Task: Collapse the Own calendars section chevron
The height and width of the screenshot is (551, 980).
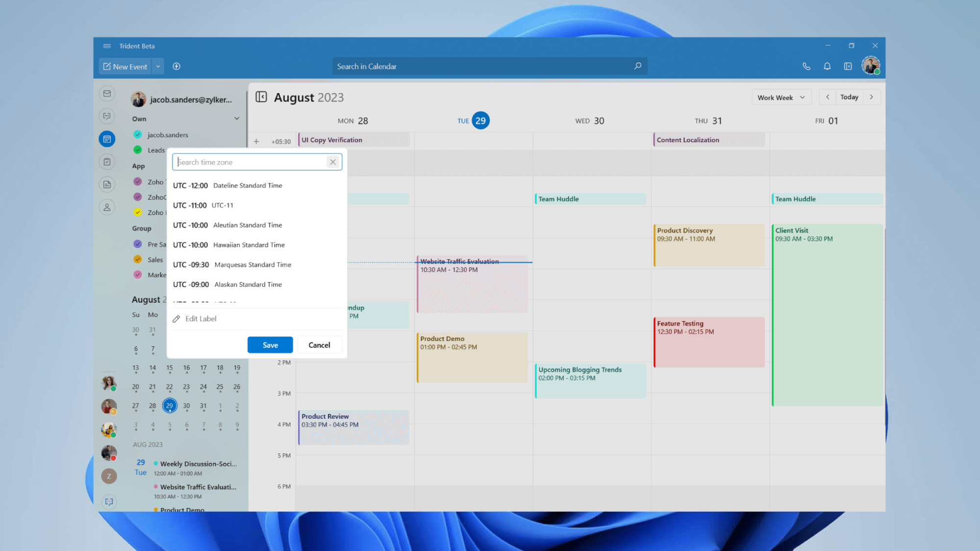Action: tap(237, 119)
